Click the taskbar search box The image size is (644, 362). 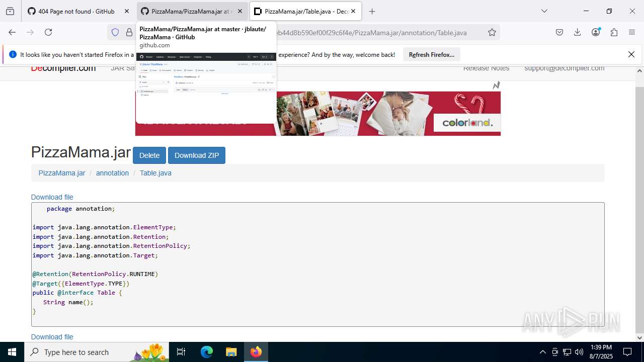97,352
